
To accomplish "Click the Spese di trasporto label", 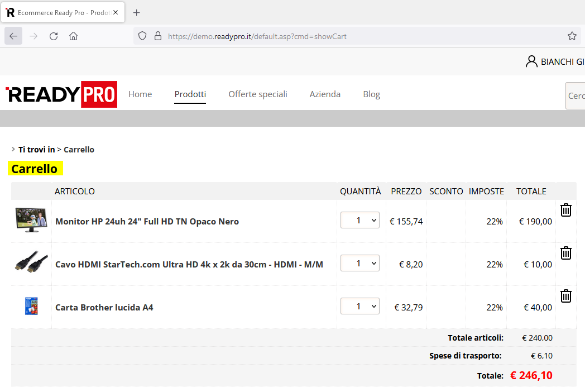I will (465, 356).
